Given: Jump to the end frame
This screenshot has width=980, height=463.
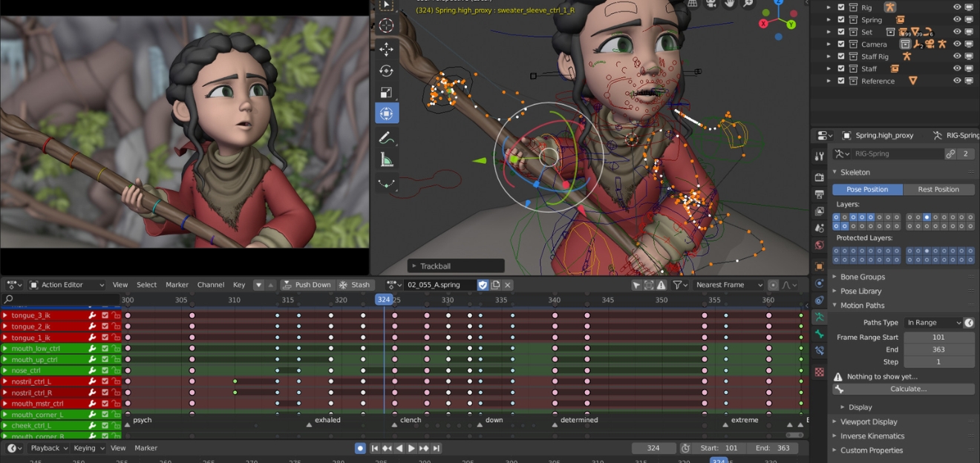Looking at the screenshot, I should coord(437,448).
